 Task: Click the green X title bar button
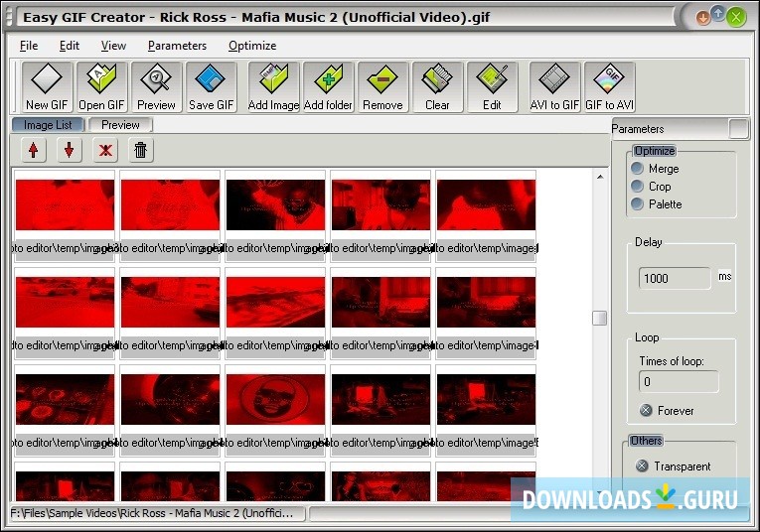click(736, 18)
